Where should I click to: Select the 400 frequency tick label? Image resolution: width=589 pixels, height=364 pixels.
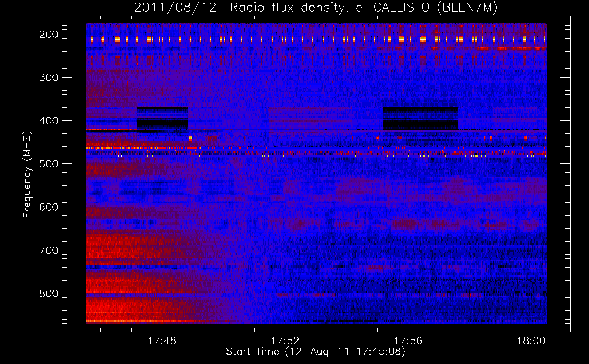[49, 121]
